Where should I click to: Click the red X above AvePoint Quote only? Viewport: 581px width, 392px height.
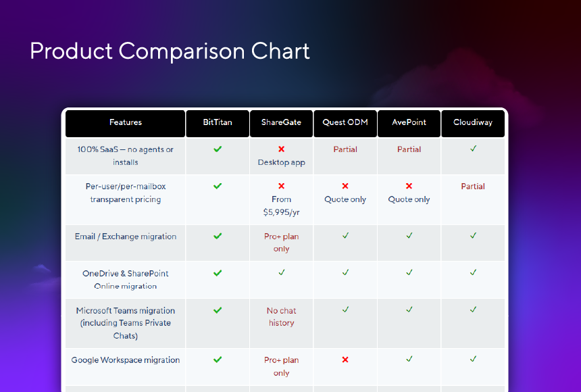409,186
